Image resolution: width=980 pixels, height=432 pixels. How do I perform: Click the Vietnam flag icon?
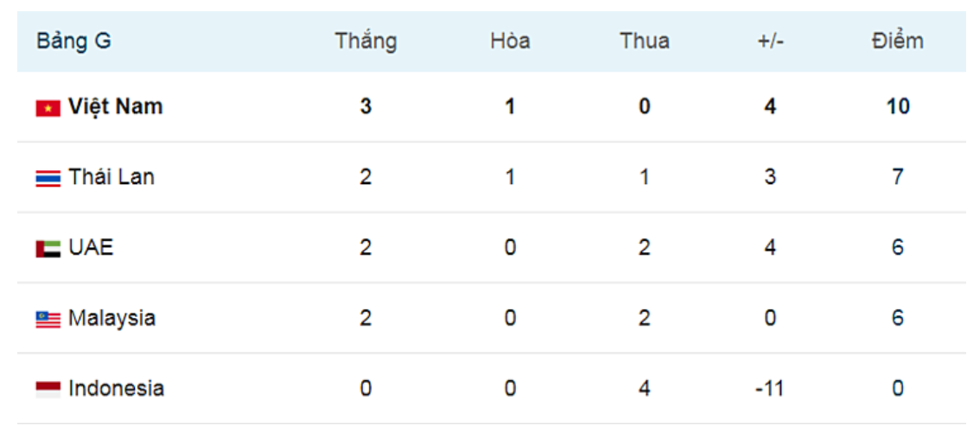point(48,108)
